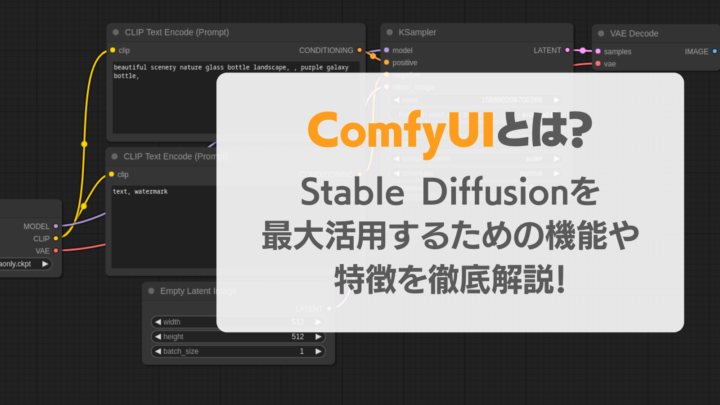Viewport: 720px width, 405px height.
Task: Click the batch_size value field
Action: [238, 351]
